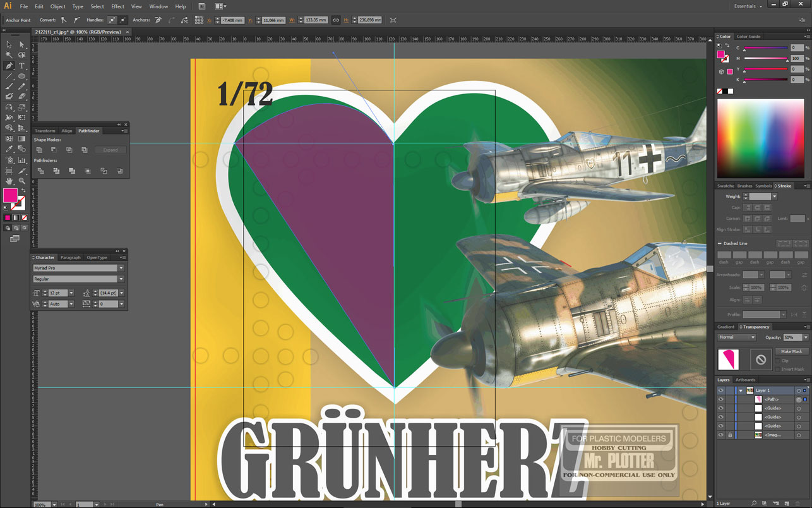812x508 pixels.
Task: Select the Zoom tool
Action: pyautogui.click(x=21, y=181)
